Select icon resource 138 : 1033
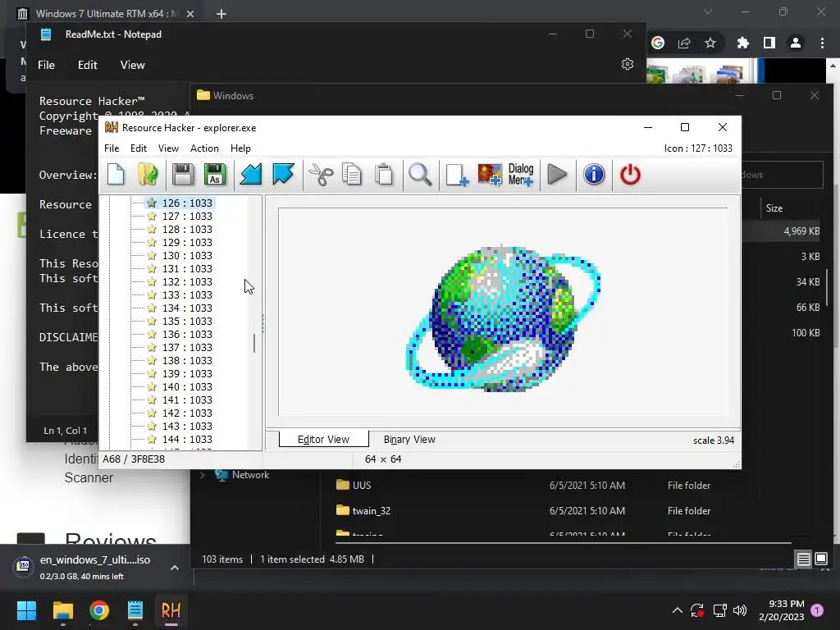Image resolution: width=840 pixels, height=630 pixels. 180,361
